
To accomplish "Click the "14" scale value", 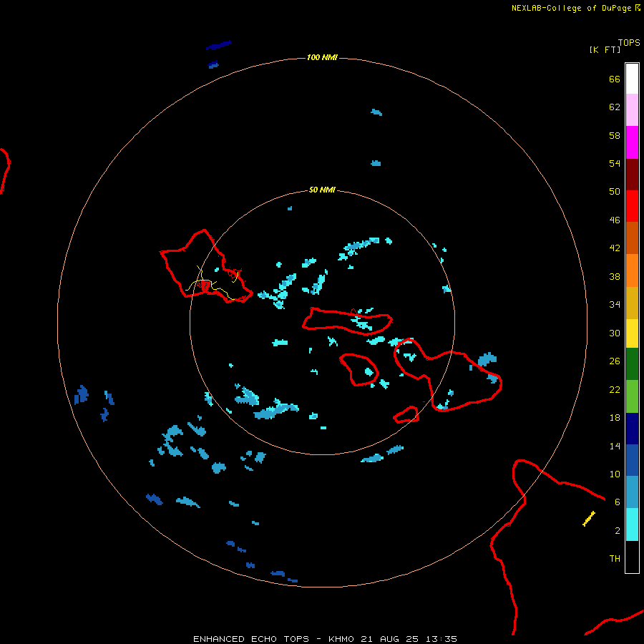I will (615, 446).
